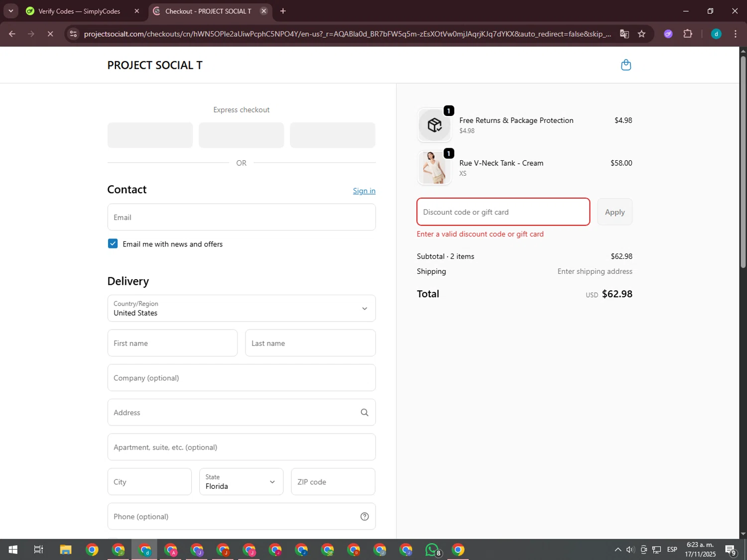Image resolution: width=747 pixels, height=560 pixels.
Task: Open the Chrome three-dots menu
Action: coord(735,34)
